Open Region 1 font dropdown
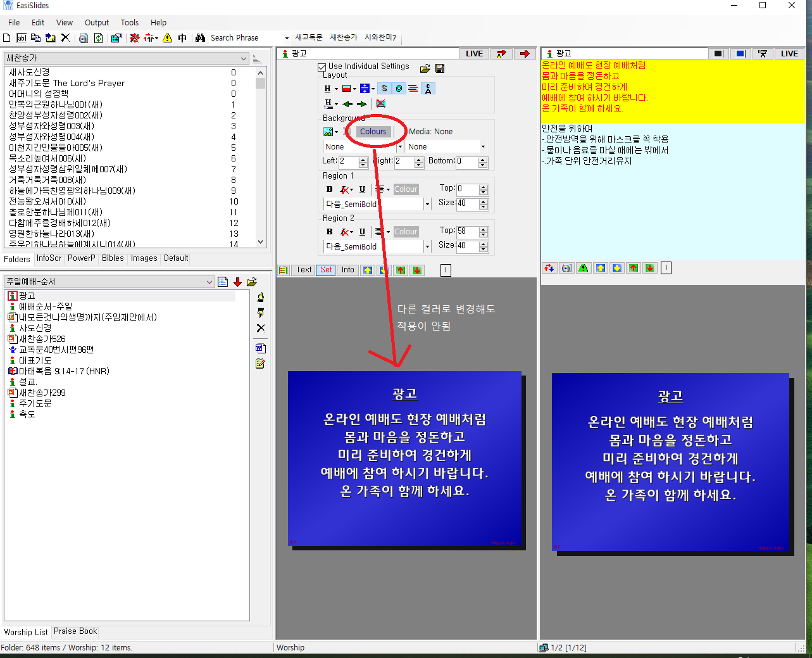 click(427, 205)
